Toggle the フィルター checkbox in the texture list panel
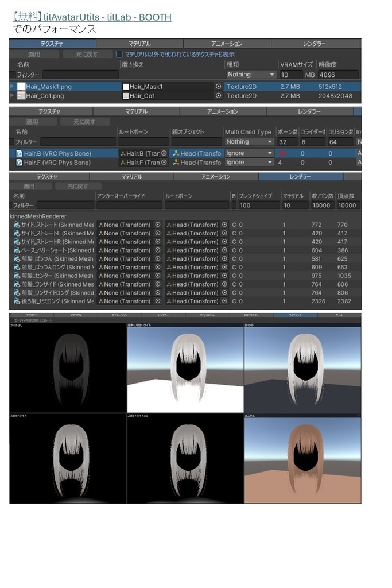Image resolution: width=392 pixels, height=588 pixels. click(x=13, y=75)
